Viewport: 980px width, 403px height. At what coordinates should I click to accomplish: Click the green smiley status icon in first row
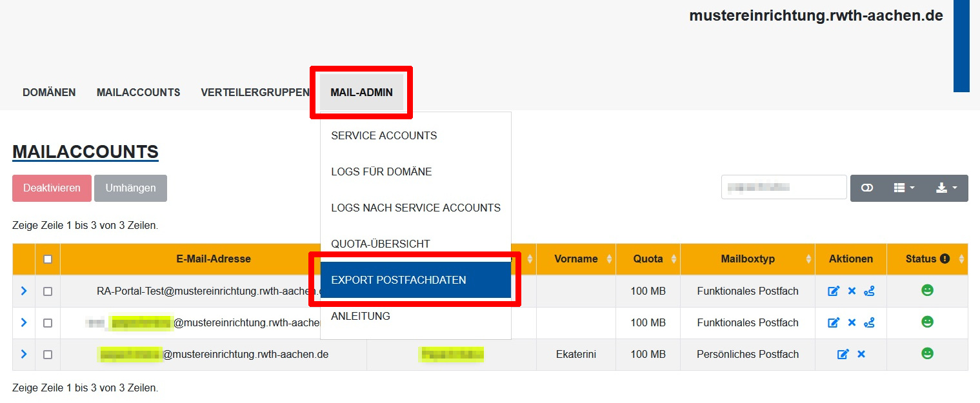[926, 290]
